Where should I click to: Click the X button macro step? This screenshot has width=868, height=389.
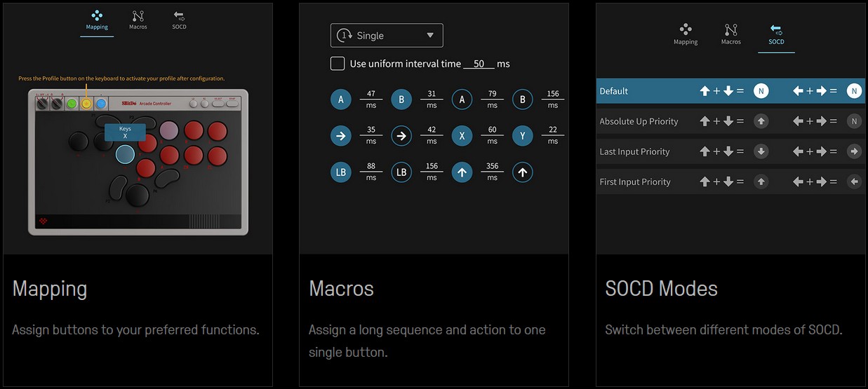462,136
